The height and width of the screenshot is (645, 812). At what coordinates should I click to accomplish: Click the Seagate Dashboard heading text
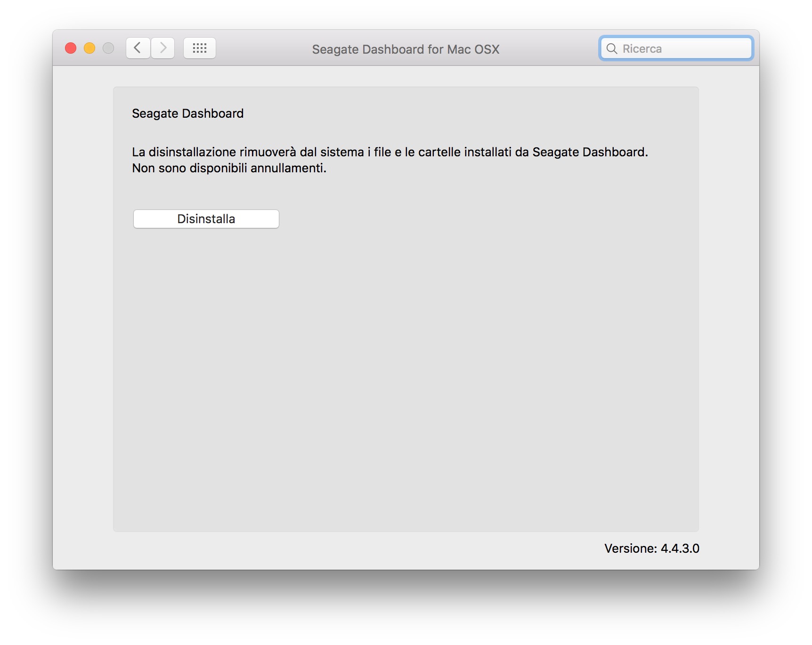coord(188,113)
